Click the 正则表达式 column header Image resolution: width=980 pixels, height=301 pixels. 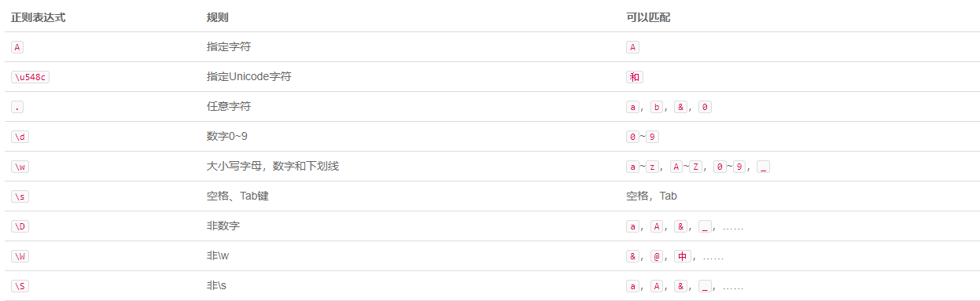38,17
